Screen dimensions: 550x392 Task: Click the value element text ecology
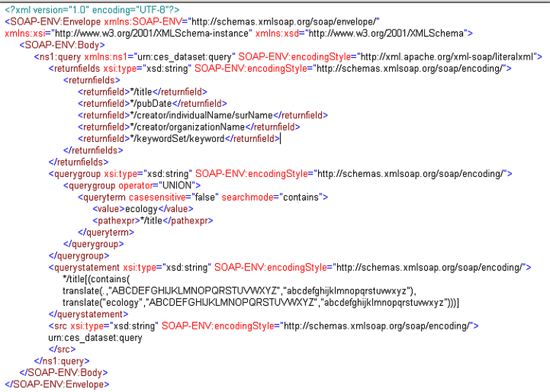tap(141, 209)
